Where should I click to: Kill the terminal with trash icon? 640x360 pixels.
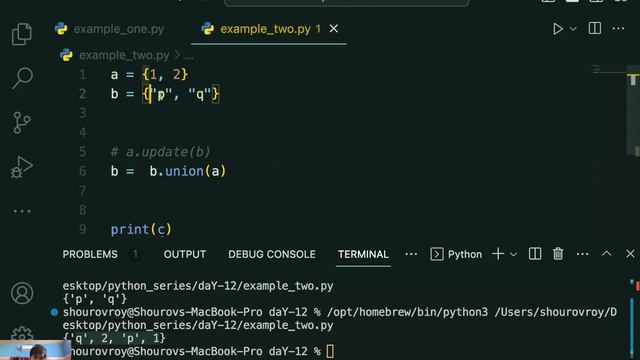tap(558, 254)
